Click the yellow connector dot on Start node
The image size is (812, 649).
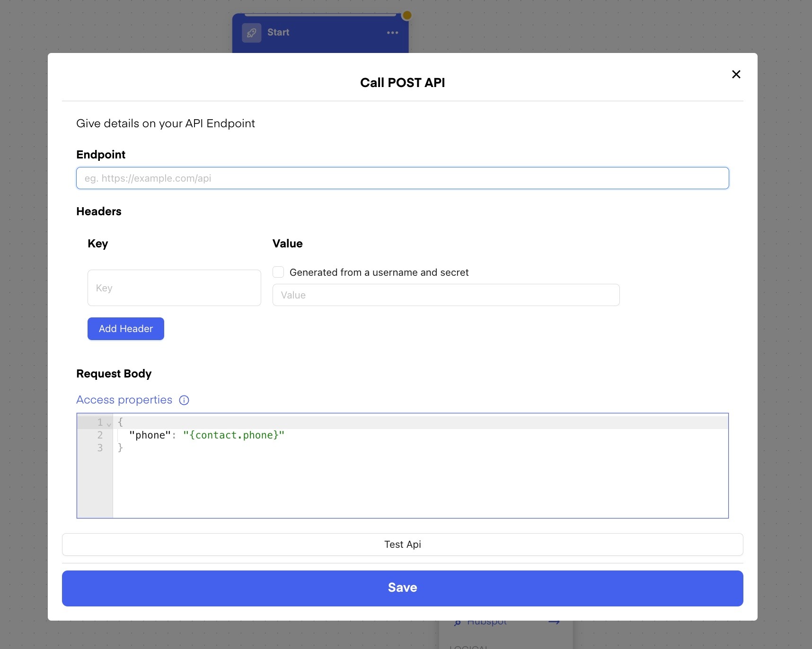pyautogui.click(x=406, y=16)
